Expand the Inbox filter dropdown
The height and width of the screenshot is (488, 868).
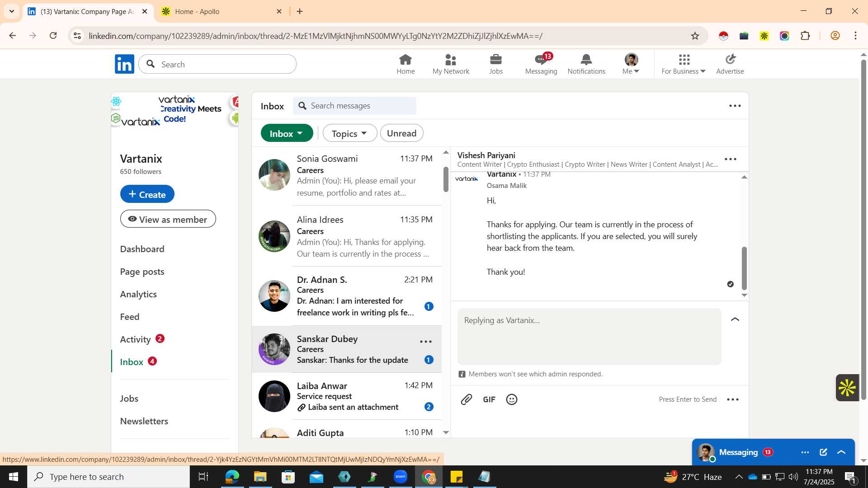[287, 133]
